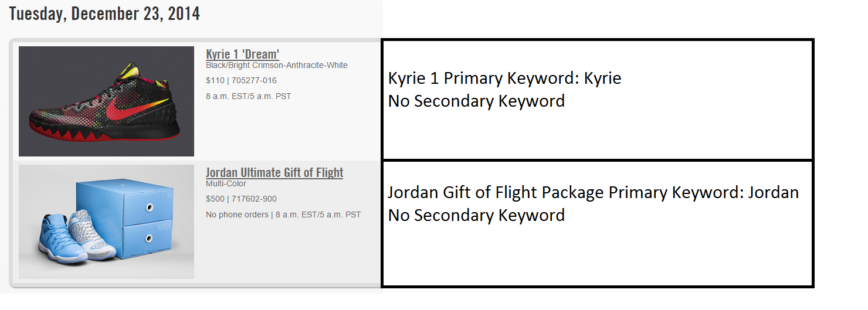The width and height of the screenshot is (868, 310).
Task: Click the Multi-Color colorway text
Action: pyautogui.click(x=226, y=183)
